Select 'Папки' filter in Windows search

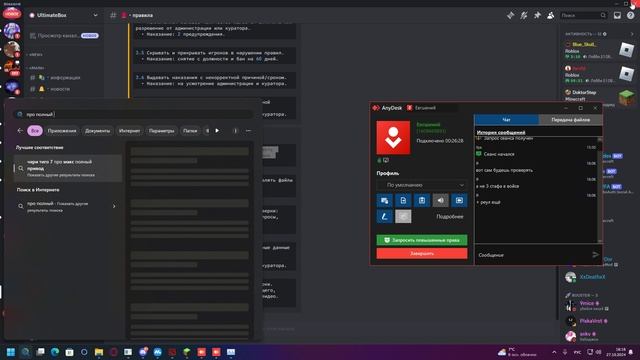[x=190, y=131]
